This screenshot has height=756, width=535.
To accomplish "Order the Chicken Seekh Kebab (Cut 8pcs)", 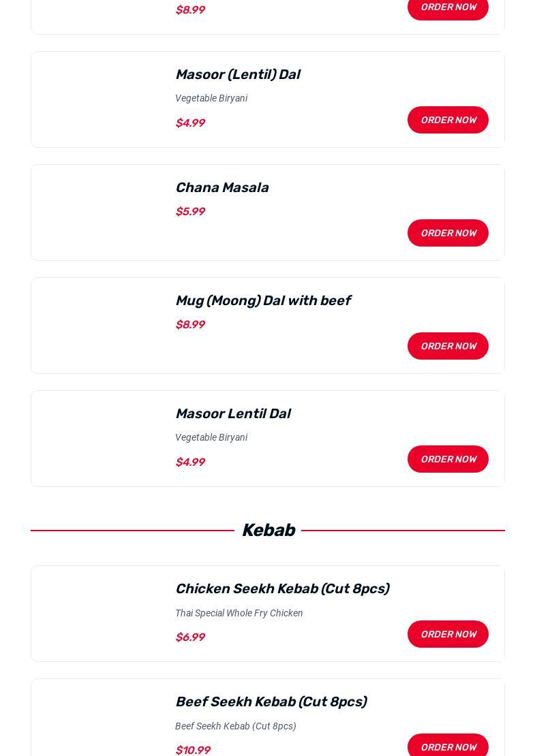I will (448, 634).
